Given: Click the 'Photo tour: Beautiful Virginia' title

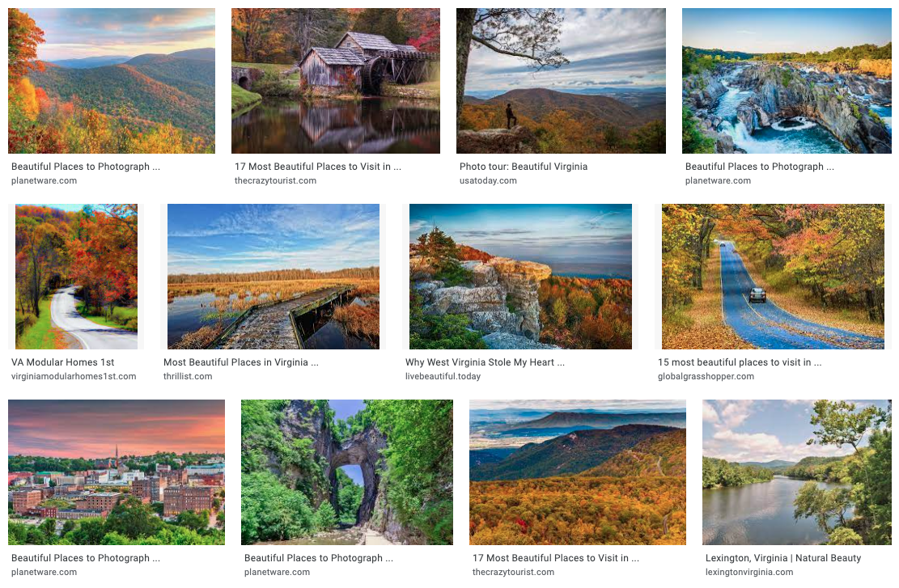Looking at the screenshot, I should coord(524,167).
